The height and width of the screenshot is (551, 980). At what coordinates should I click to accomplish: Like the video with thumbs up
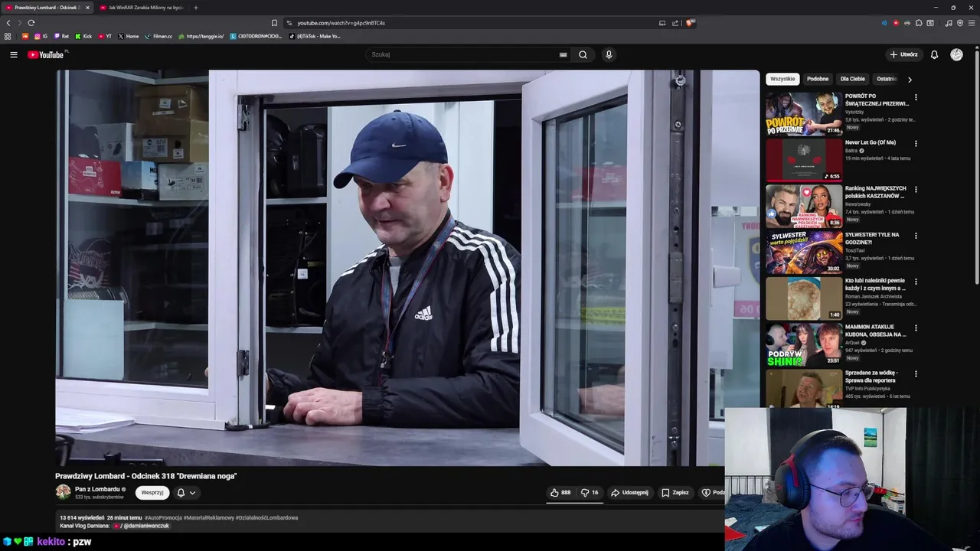click(x=560, y=493)
